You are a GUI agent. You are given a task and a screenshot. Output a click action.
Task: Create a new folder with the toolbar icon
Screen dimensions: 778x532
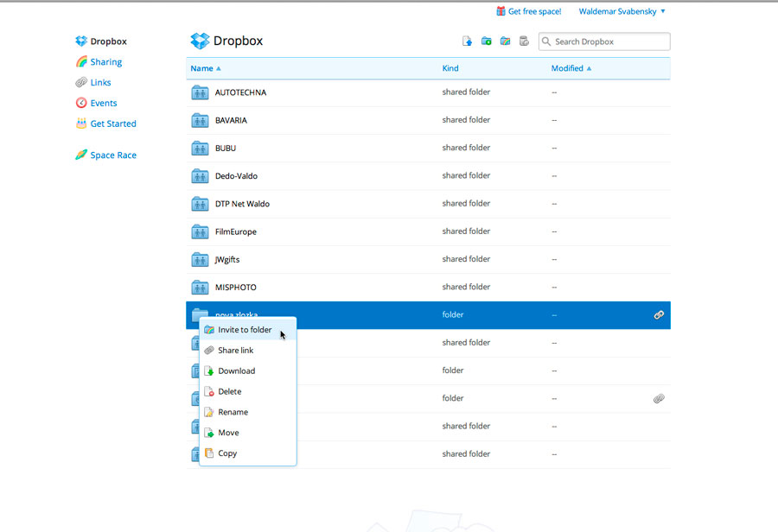[486, 41]
